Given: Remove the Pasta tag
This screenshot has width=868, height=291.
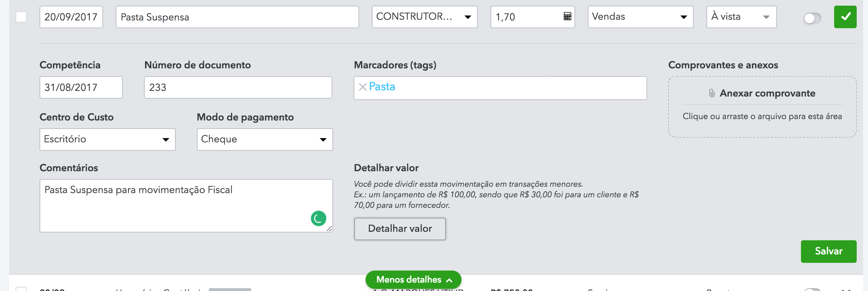Looking at the screenshot, I should 362,87.
